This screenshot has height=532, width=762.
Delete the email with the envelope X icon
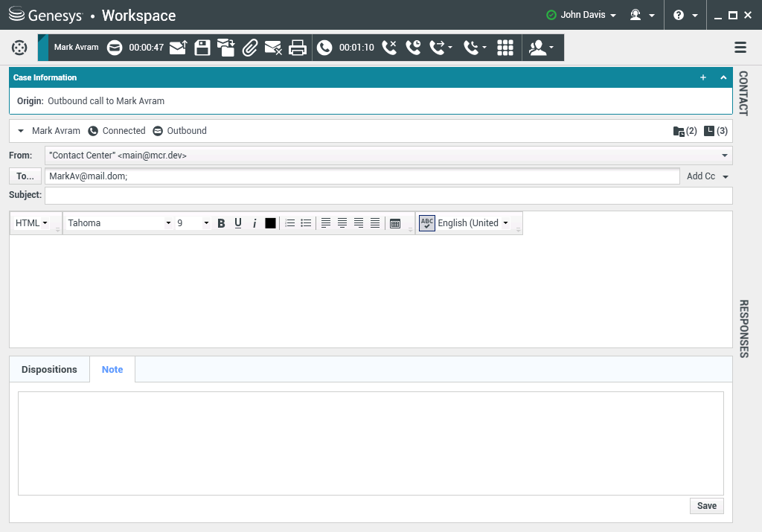273,48
